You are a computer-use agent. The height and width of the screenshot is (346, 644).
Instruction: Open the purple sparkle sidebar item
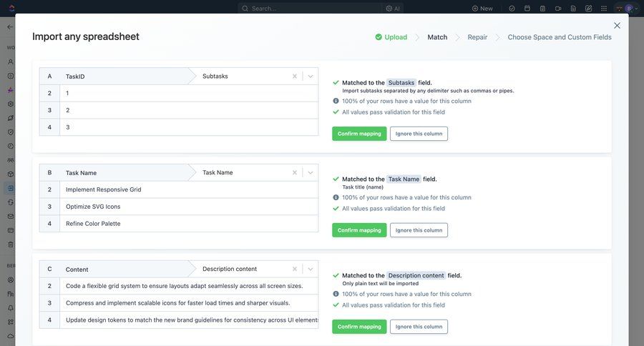[11, 90]
